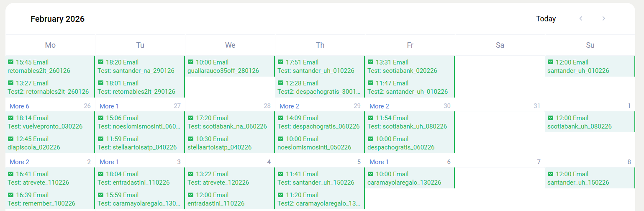Click envelope icon for 10:00 caramayolaregalo_130226 email
Viewport: 644px width, 211px height.
371,174
